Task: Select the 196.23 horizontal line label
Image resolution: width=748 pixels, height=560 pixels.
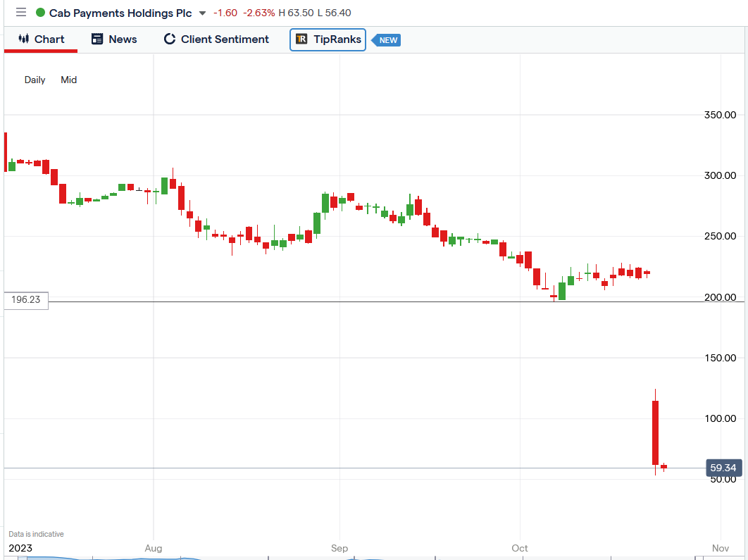Action: (26, 300)
